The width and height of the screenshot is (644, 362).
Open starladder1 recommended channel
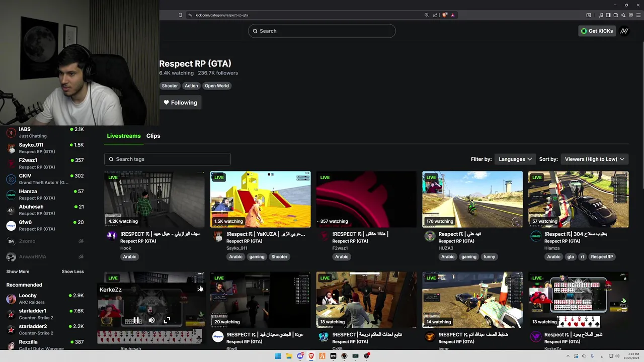[45, 314]
